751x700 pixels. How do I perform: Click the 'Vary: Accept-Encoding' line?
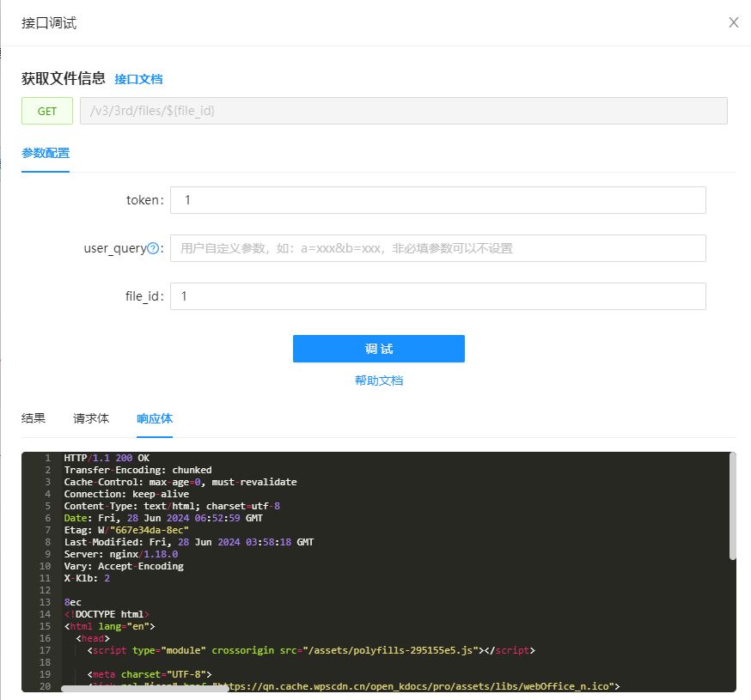[124, 566]
